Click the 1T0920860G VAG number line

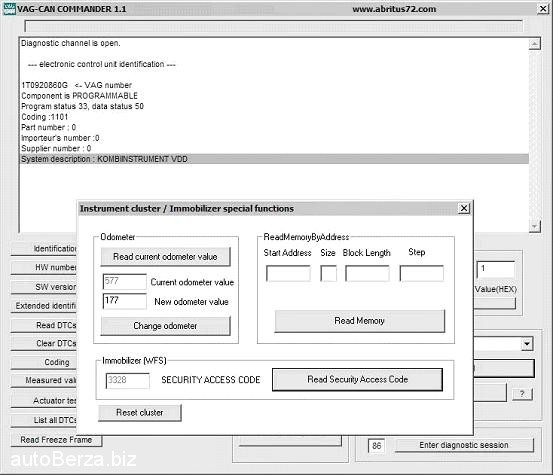pos(77,85)
